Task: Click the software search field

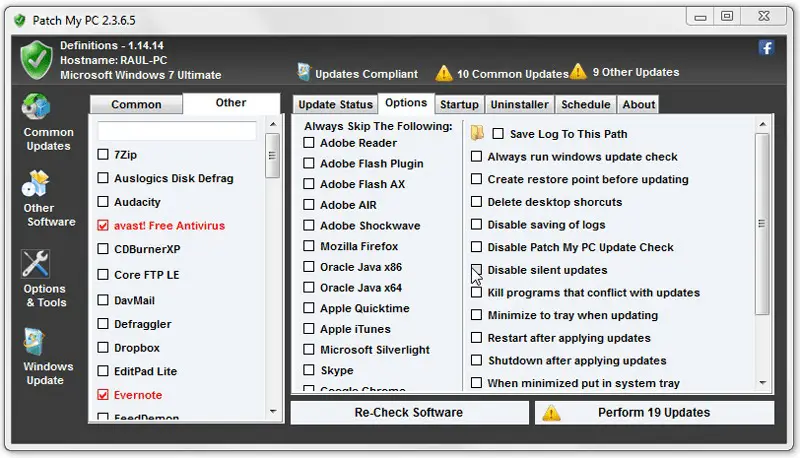Action: pyautogui.click(x=177, y=131)
